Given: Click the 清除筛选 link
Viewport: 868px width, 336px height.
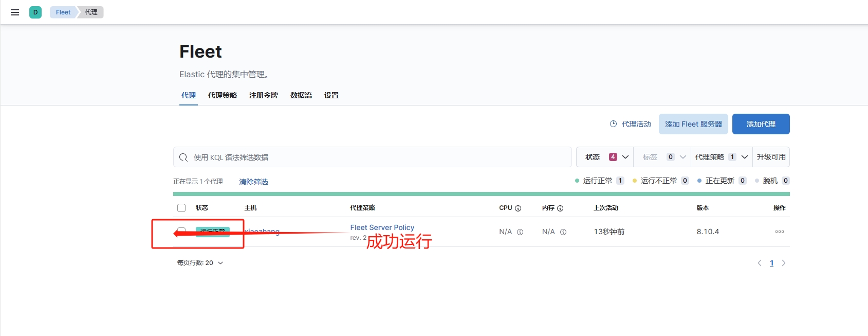Looking at the screenshot, I should pos(253,182).
